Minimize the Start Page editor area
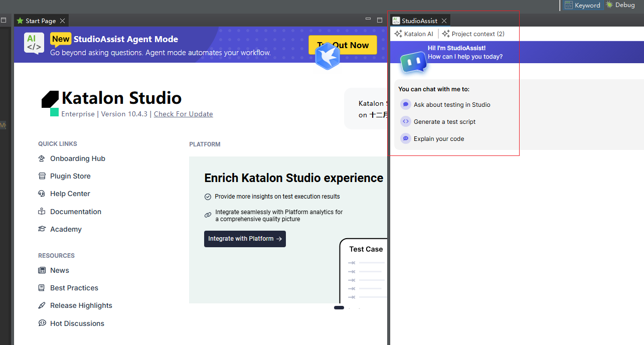 (x=369, y=20)
